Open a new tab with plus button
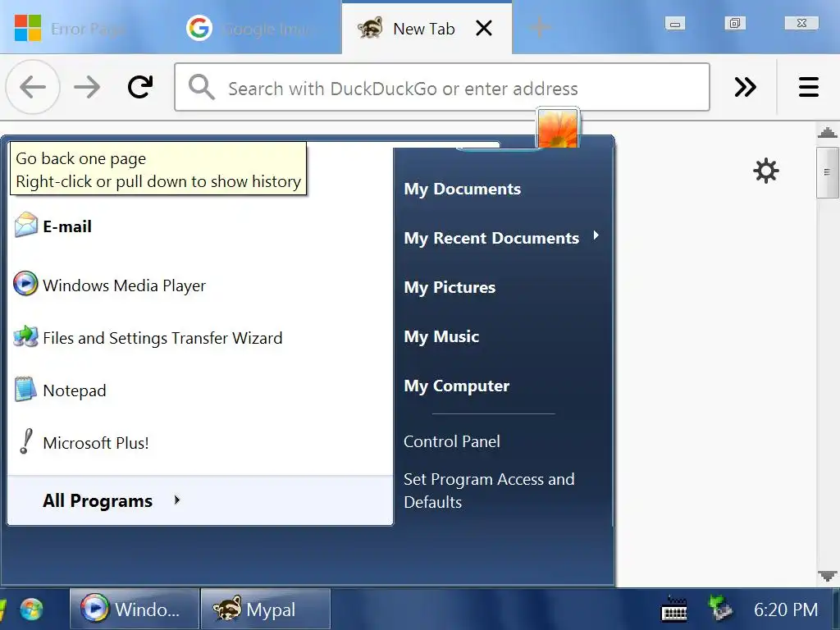840x630 pixels. tap(540, 27)
